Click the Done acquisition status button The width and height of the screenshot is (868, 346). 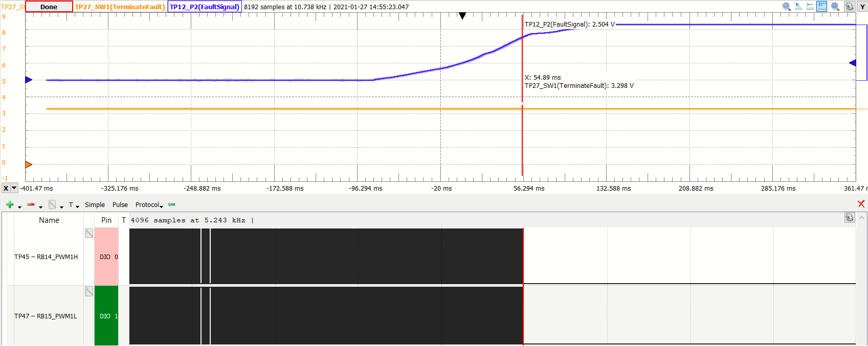pos(49,7)
